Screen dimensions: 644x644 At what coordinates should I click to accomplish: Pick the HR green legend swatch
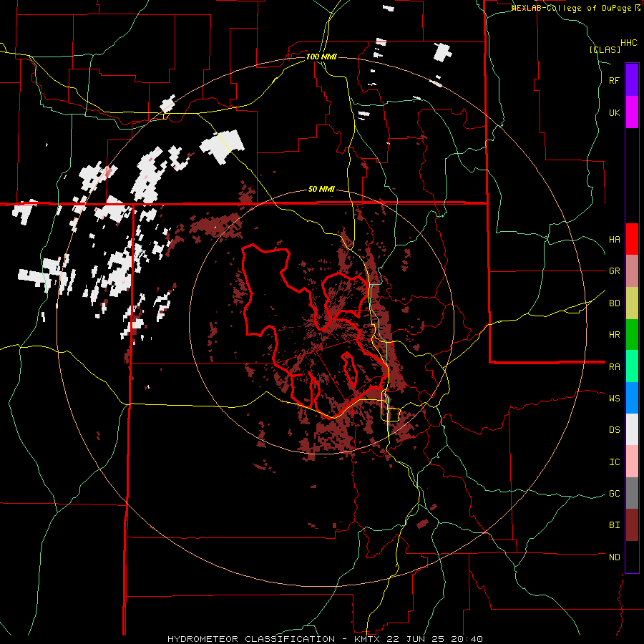pos(632,335)
